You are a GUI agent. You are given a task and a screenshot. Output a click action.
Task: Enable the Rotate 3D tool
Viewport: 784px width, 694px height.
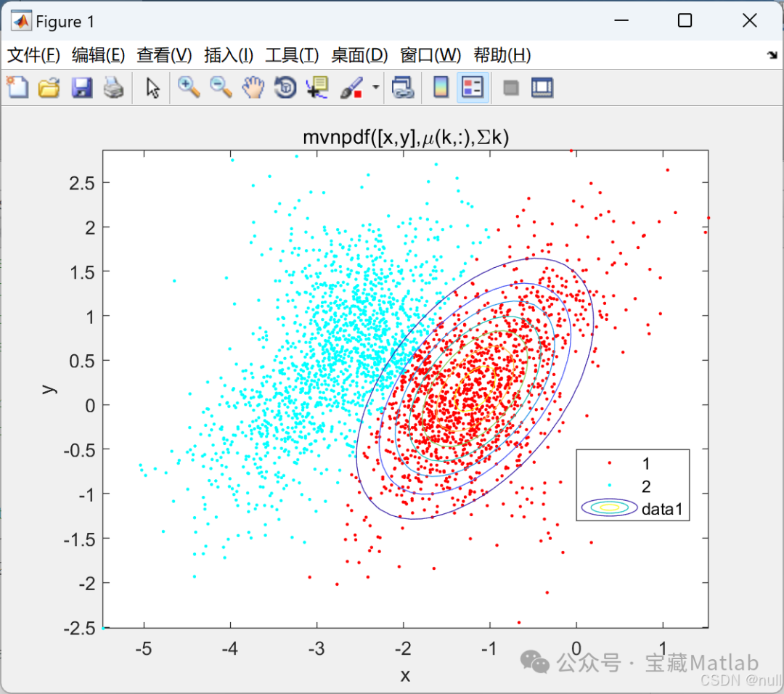click(x=285, y=88)
